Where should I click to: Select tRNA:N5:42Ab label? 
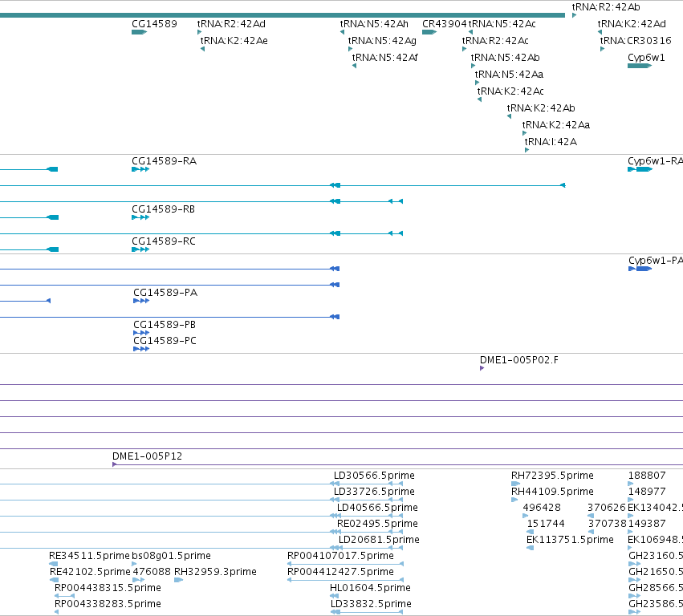coord(506,58)
